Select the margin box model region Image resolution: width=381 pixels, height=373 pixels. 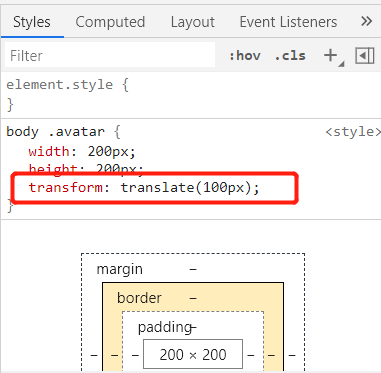pos(120,269)
